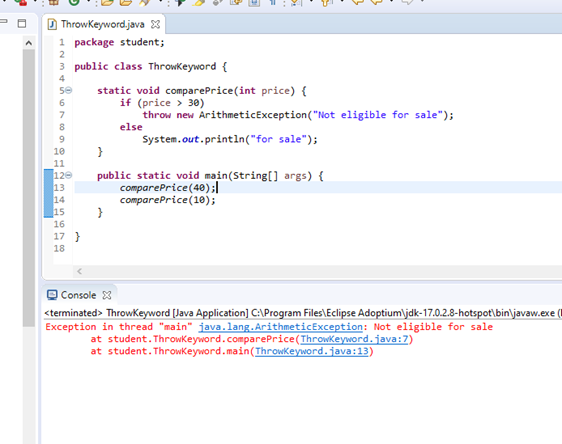The height and width of the screenshot is (444, 562).
Task: Collapse the main method fold at line 12
Action: pyautogui.click(x=68, y=175)
